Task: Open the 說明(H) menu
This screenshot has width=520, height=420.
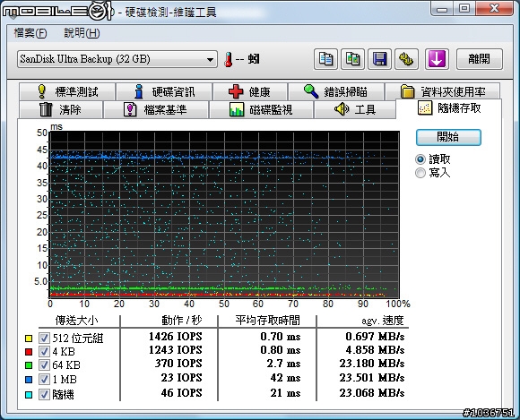Action: pos(82,33)
